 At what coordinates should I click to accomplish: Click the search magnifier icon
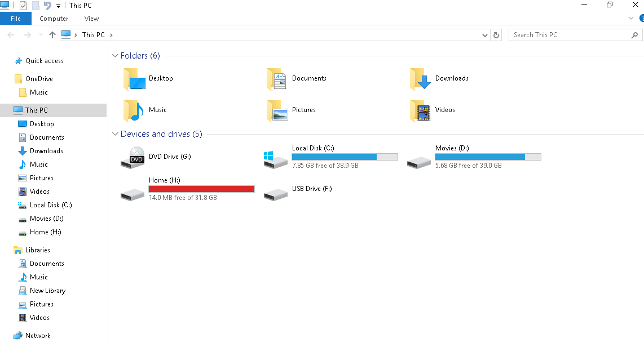tap(634, 35)
